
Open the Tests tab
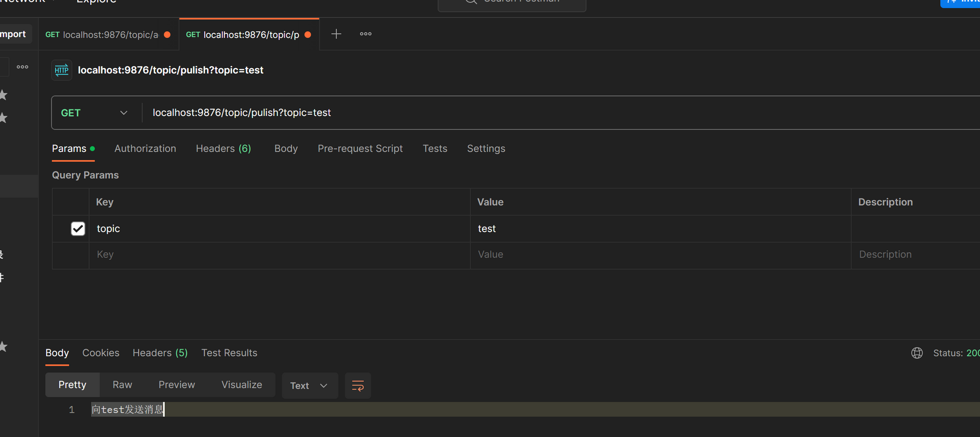(435, 148)
